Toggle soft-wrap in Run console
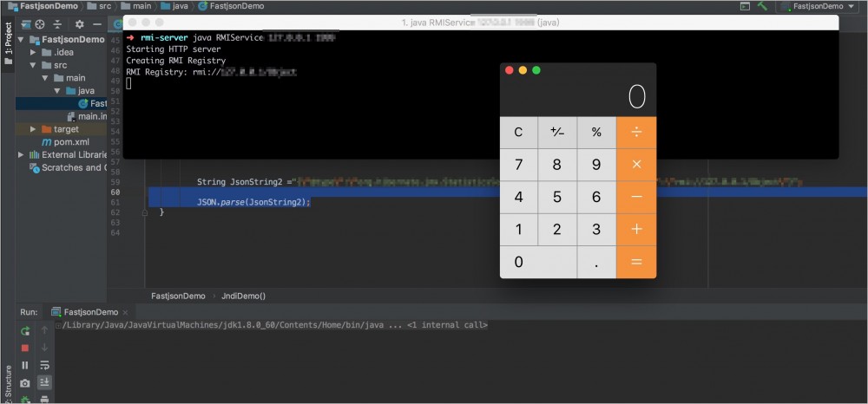Viewport: 868px width, 404px height. click(x=45, y=365)
